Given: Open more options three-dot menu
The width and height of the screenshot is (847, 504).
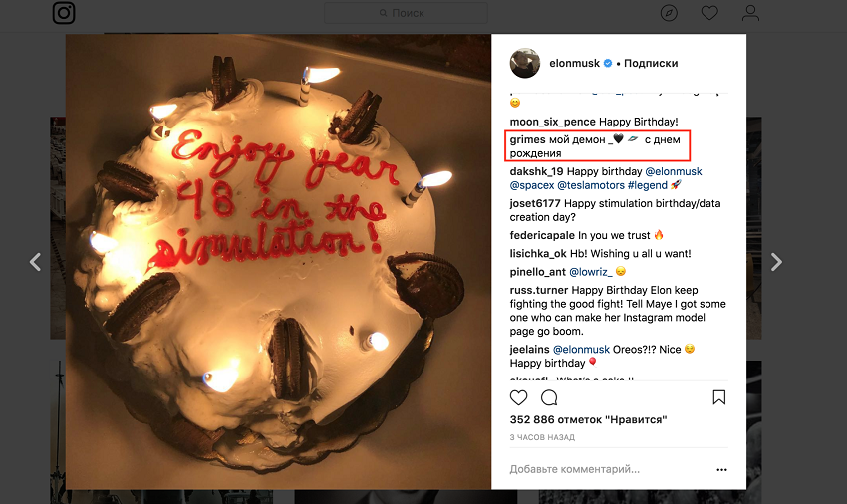Looking at the screenshot, I should point(721,469).
